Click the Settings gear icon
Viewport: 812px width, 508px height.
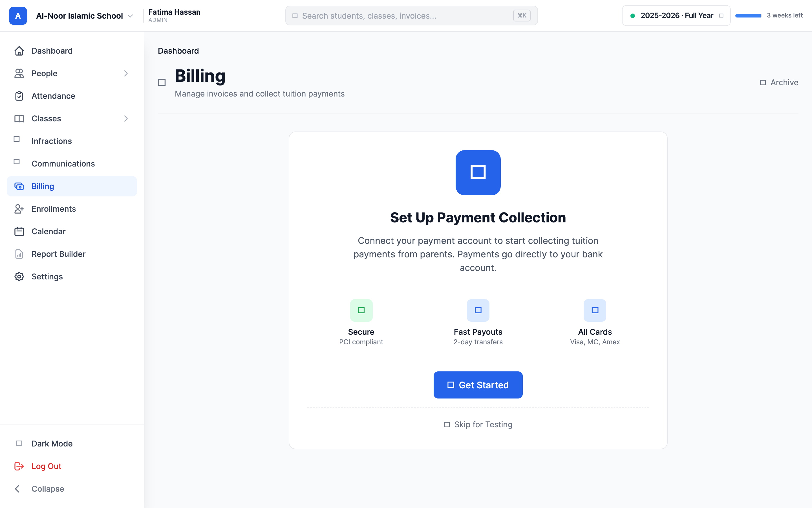(19, 277)
